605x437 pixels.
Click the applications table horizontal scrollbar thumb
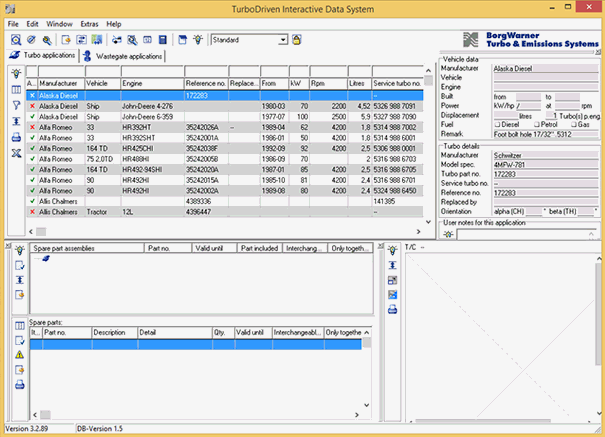click(41, 231)
